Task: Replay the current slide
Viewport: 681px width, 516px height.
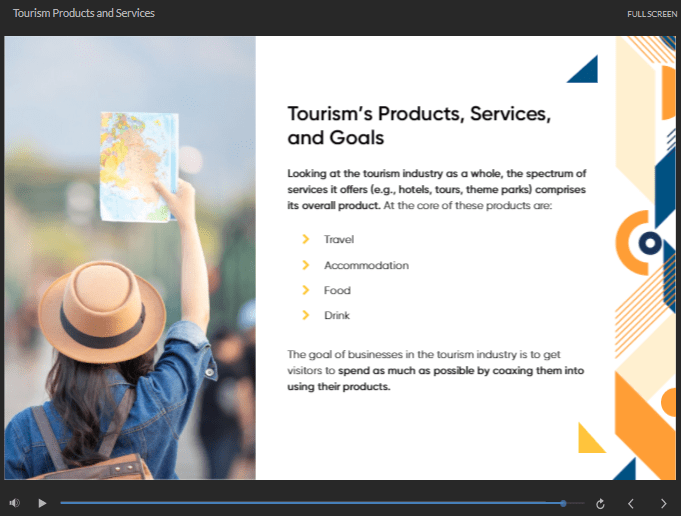Action: click(600, 504)
